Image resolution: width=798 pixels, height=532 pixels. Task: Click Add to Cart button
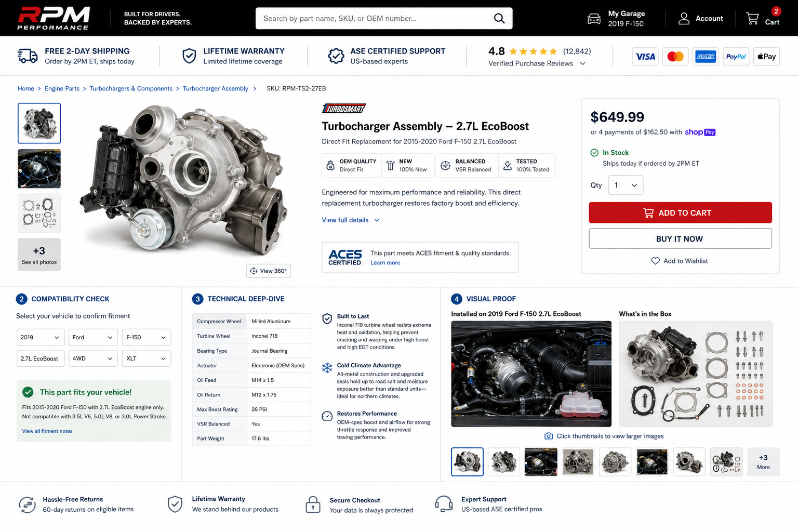tap(680, 212)
